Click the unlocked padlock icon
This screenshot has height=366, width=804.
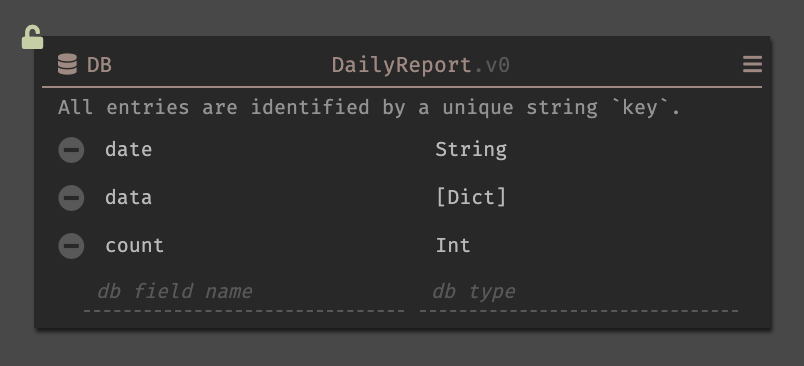(x=32, y=37)
